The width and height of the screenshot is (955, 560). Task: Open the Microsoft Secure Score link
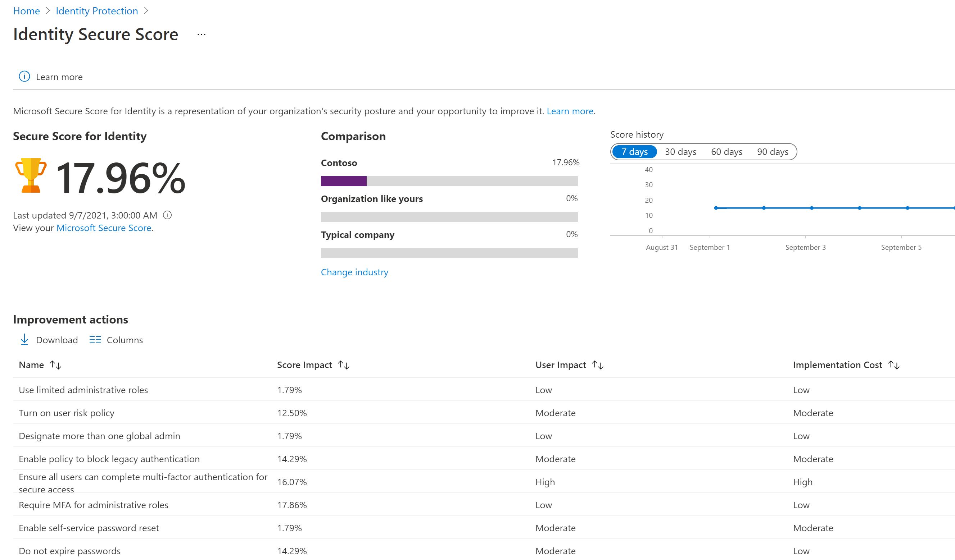point(104,228)
